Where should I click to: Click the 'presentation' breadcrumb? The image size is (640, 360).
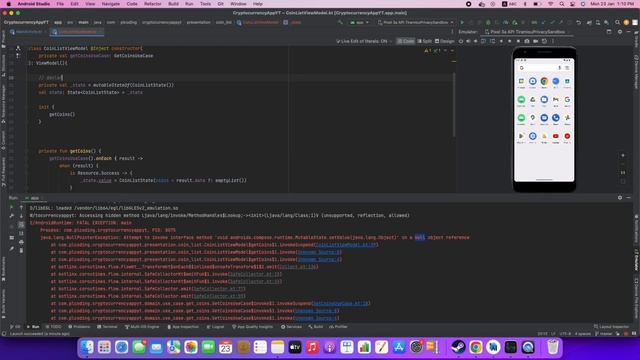(x=198, y=22)
